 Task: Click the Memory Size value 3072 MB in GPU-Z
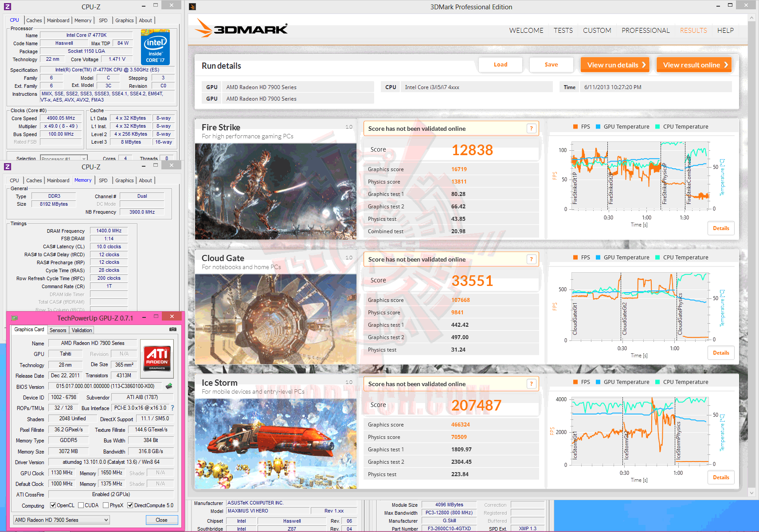pyautogui.click(x=68, y=451)
